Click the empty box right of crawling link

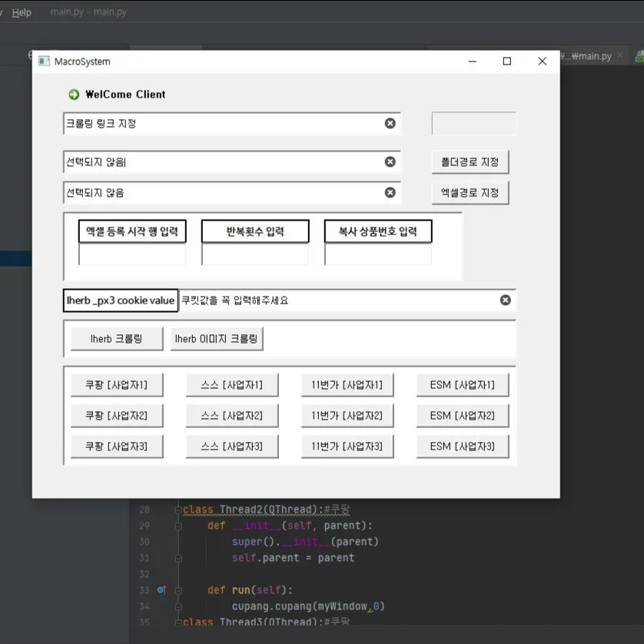pos(474,123)
